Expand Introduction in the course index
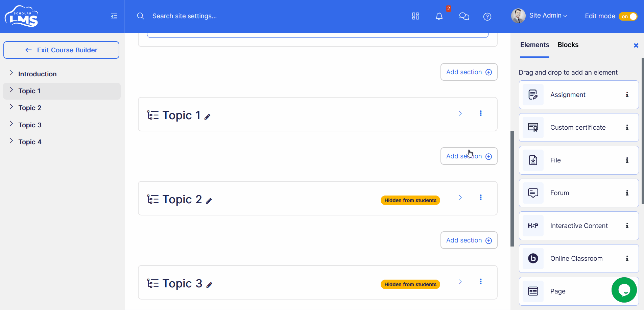Image resolution: width=644 pixels, height=310 pixels. tap(11, 73)
